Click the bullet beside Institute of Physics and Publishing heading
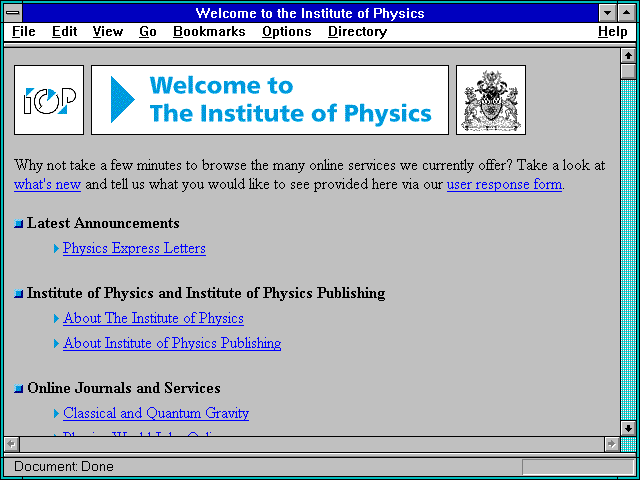The height and width of the screenshot is (480, 640). tap(18, 293)
